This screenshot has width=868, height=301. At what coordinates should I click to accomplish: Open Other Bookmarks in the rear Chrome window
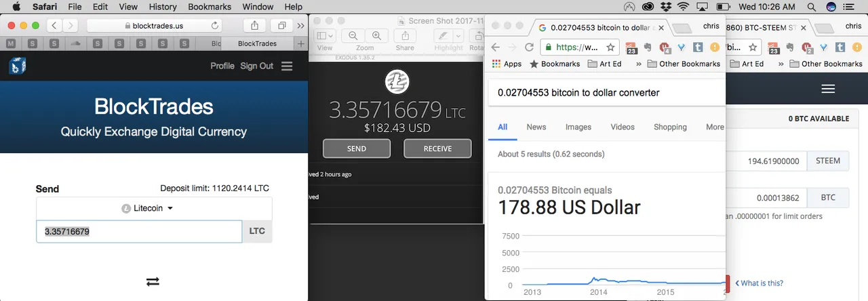coord(826,64)
